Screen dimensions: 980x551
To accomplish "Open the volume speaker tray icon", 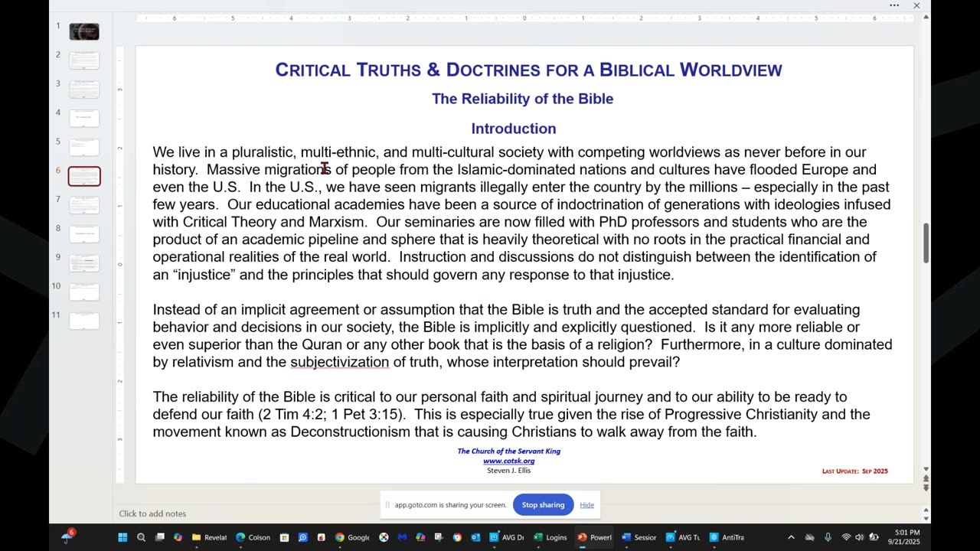I will coord(859,537).
